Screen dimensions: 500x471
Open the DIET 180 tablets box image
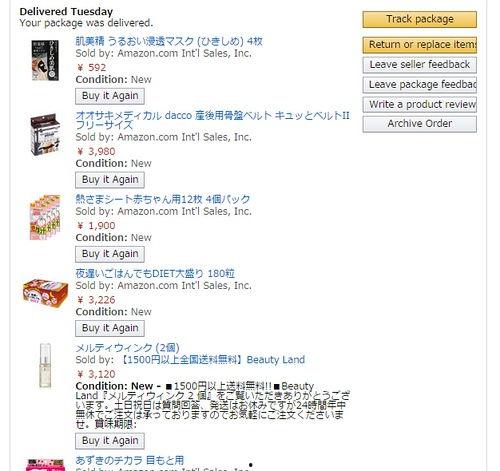click(x=45, y=292)
